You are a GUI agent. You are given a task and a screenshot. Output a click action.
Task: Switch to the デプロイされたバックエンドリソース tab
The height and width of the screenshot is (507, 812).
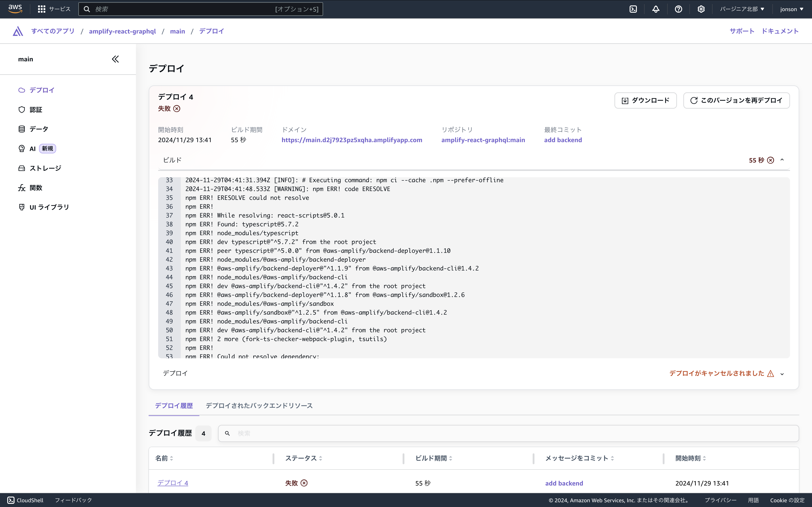click(259, 405)
